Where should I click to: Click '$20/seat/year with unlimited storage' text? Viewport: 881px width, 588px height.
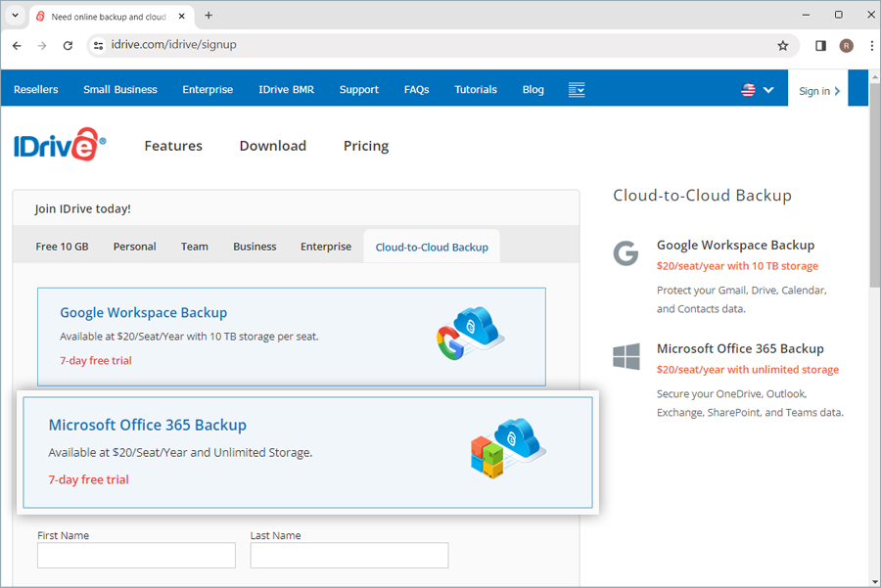coord(748,370)
